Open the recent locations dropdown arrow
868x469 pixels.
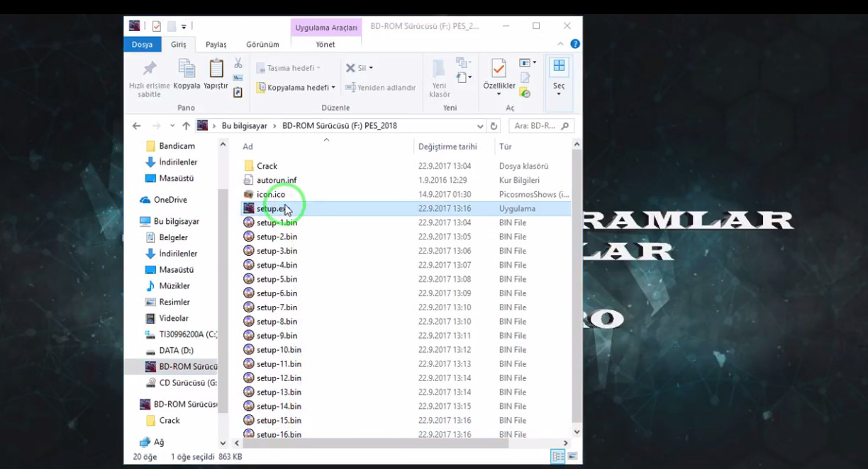172,126
